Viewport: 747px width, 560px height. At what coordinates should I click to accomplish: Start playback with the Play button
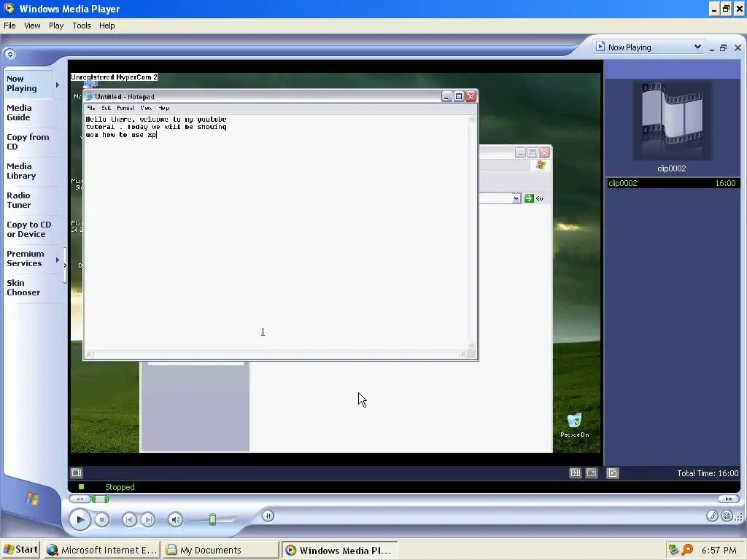pos(80,519)
